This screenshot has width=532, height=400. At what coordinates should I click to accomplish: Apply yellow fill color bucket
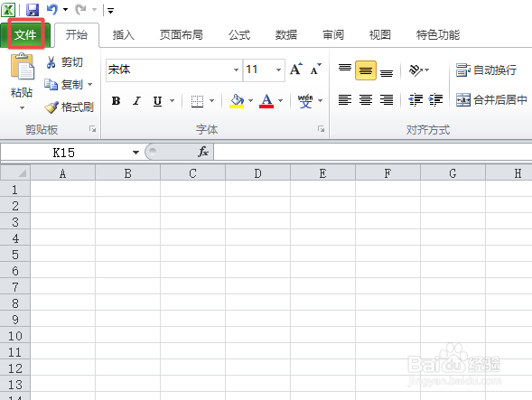237,101
